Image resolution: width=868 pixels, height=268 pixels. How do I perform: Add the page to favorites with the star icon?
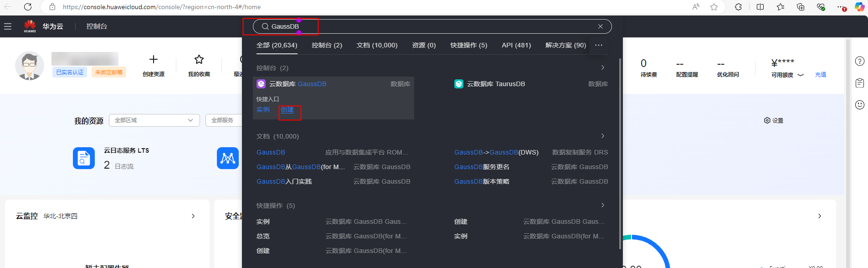714,7
